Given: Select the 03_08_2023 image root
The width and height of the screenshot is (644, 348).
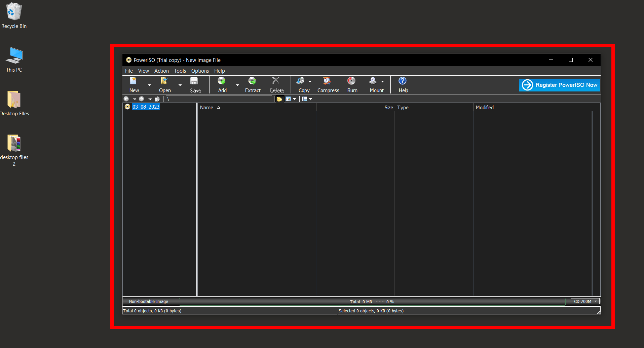Looking at the screenshot, I should [146, 107].
